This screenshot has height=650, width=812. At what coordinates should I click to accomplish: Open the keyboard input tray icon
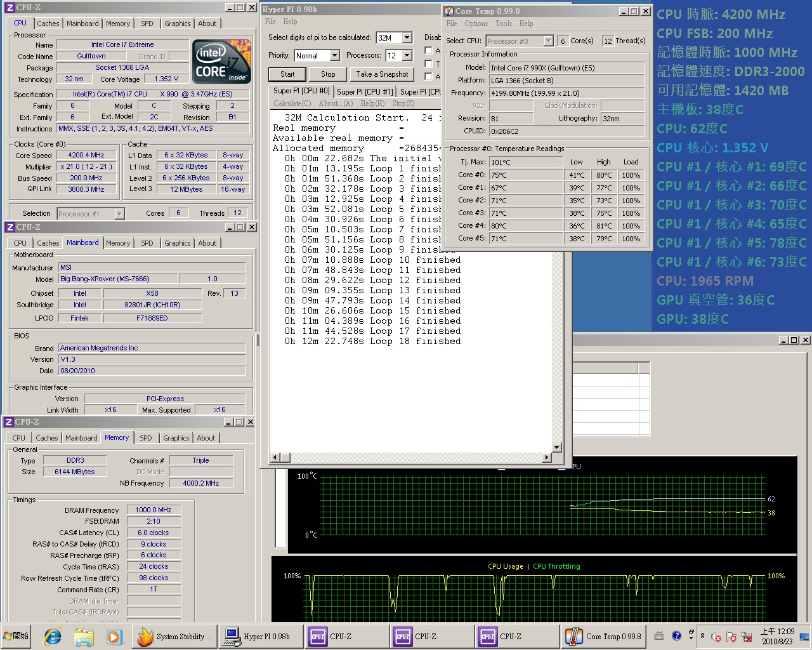(659, 635)
